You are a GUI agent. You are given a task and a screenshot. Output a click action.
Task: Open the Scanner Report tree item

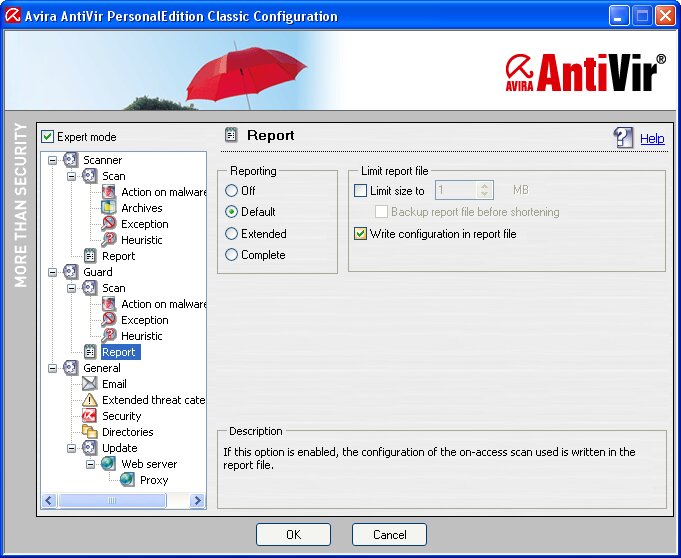click(118, 256)
